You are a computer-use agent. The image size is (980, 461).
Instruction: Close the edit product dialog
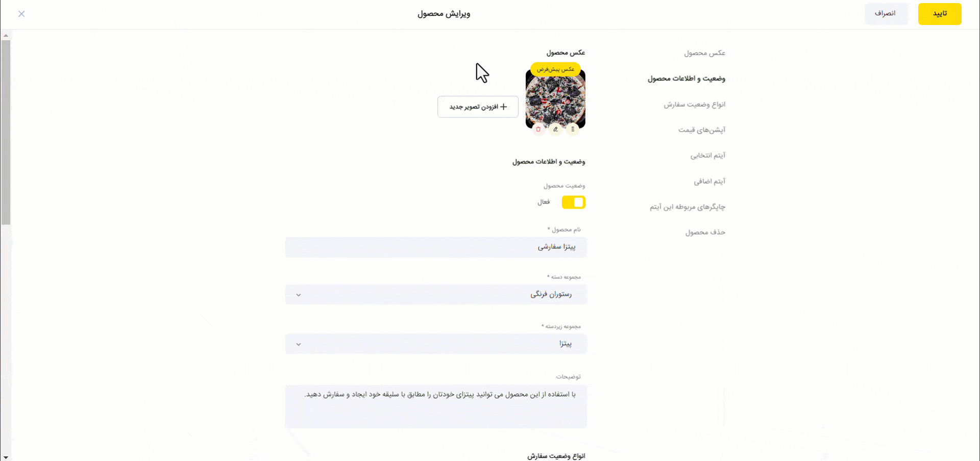pyautogui.click(x=21, y=14)
